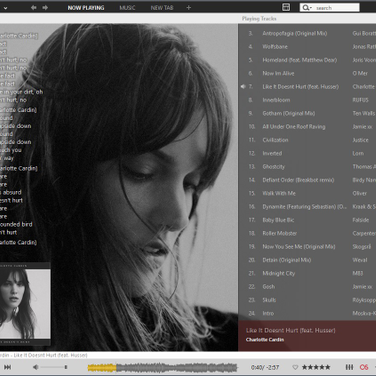Select track Antropofagia (Original Mix)

(x=295, y=33)
